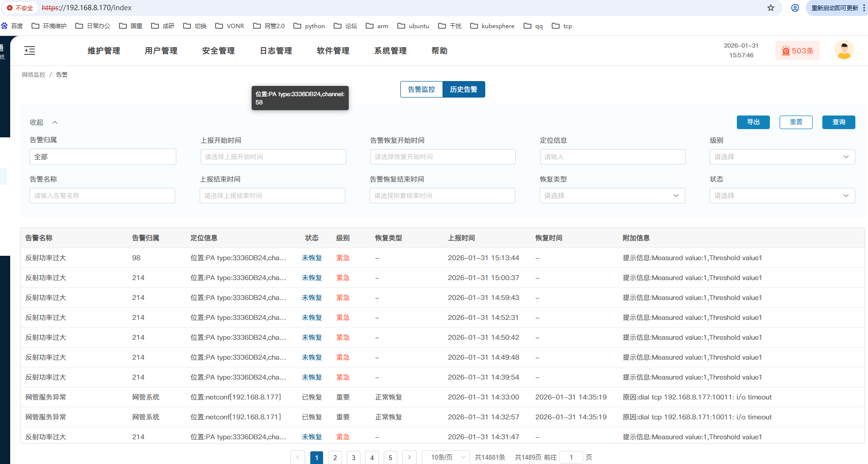Open the 安全管理 menu
This screenshot has height=464, width=868.
click(218, 50)
